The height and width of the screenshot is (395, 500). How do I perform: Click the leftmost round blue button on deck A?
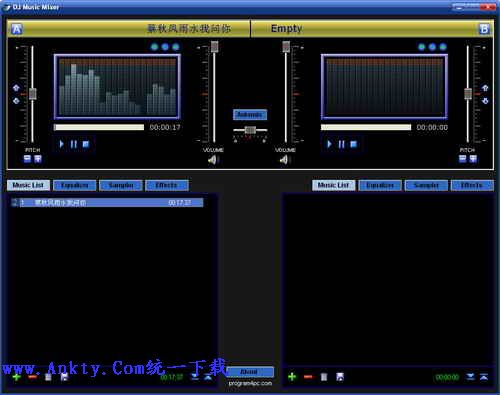click(x=154, y=47)
